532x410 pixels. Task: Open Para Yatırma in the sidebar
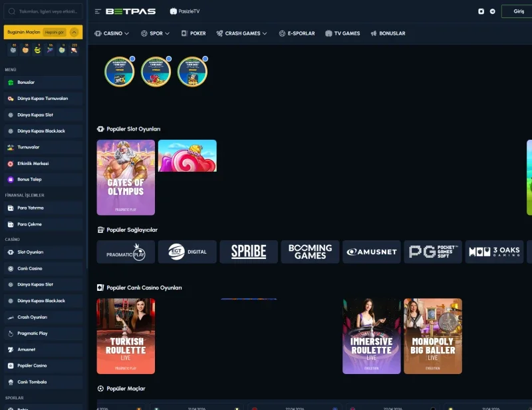pos(43,208)
